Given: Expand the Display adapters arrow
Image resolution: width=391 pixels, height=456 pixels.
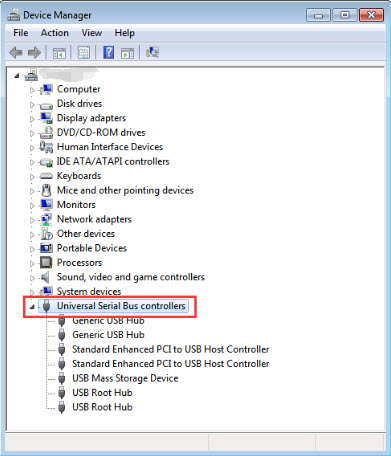Looking at the screenshot, I should 32,119.
